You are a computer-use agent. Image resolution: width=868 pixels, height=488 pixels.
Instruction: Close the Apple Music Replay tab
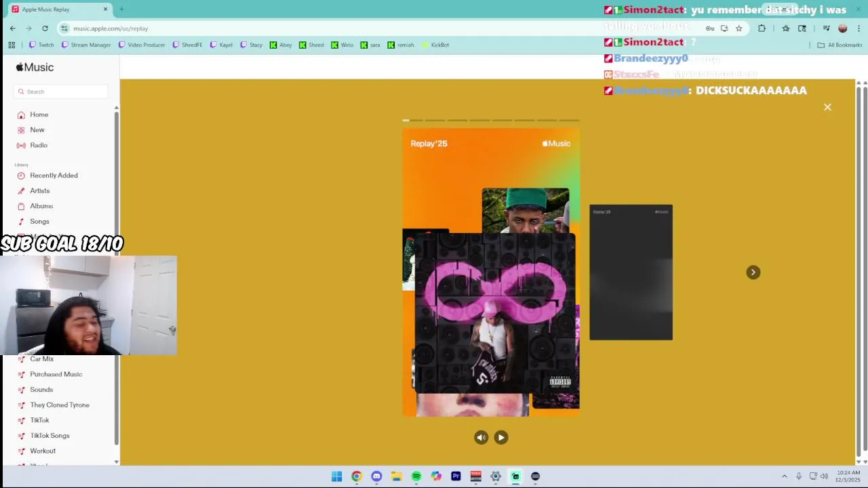click(x=105, y=9)
